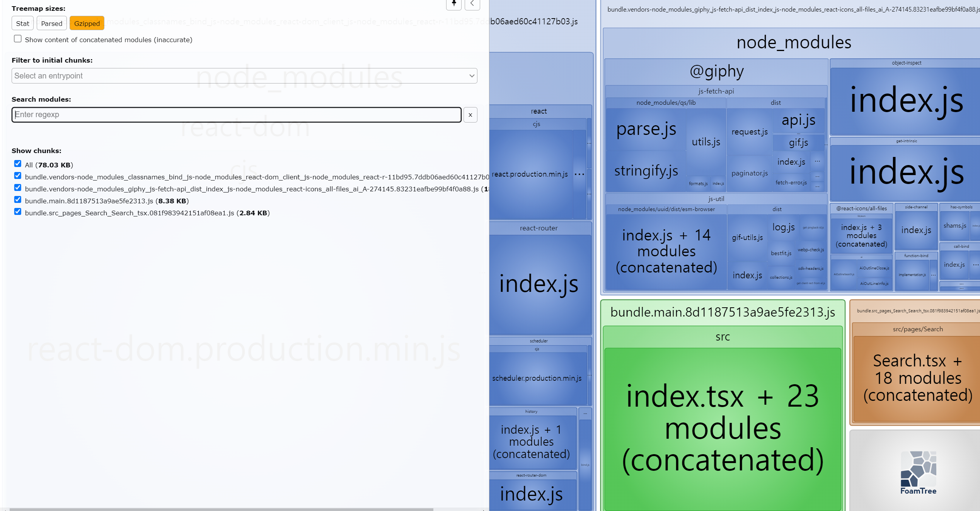980x511 pixels.
Task: Click the @react-icons/all-files group header
Action: [x=861, y=208]
